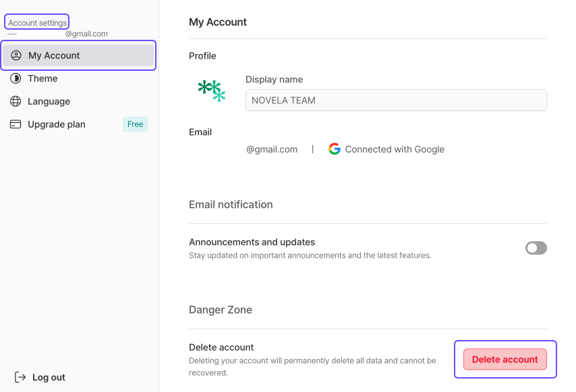This screenshot has height=392, width=576.
Task: Click the Log out arrow icon
Action: coord(20,377)
